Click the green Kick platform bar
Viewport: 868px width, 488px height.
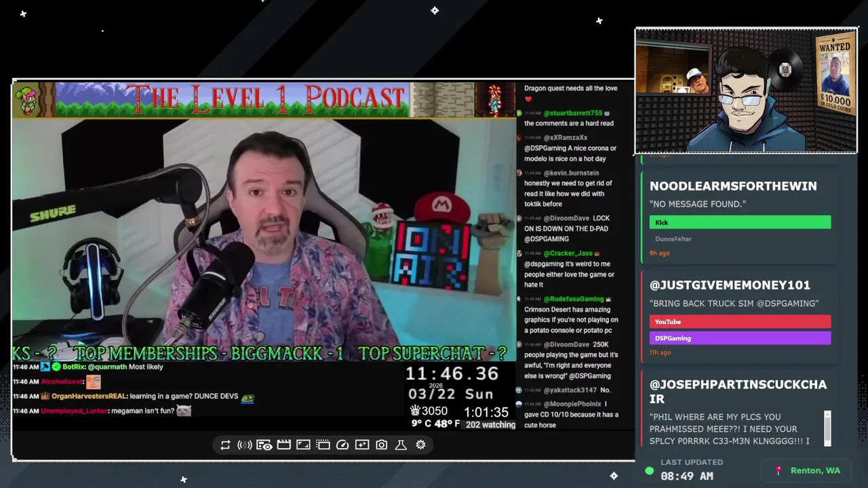coord(740,222)
